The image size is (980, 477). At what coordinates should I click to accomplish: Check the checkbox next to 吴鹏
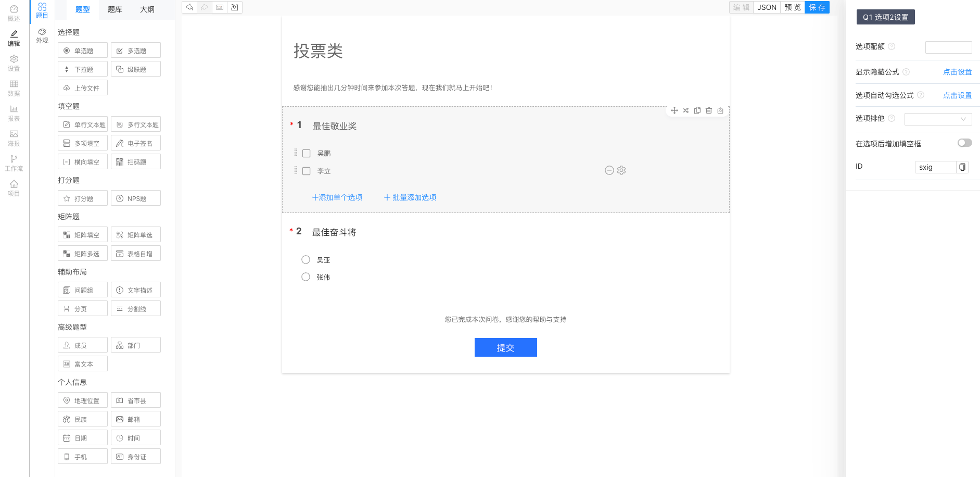306,153
